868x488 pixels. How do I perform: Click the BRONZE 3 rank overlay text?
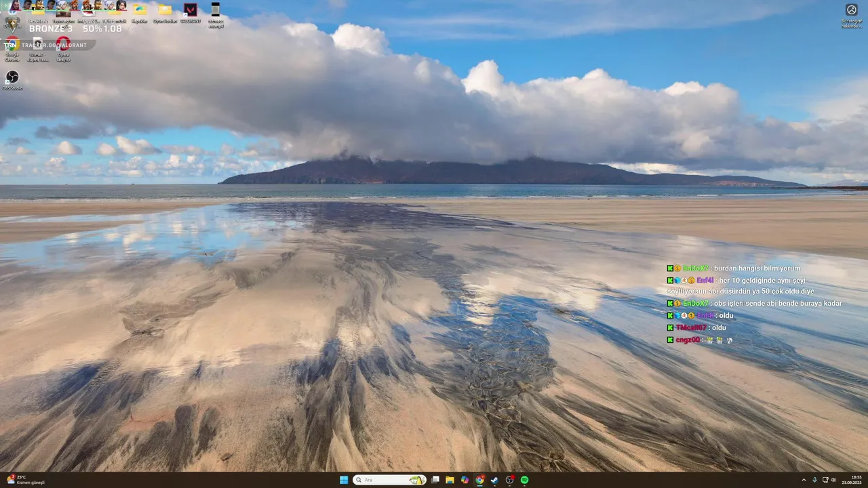click(51, 28)
